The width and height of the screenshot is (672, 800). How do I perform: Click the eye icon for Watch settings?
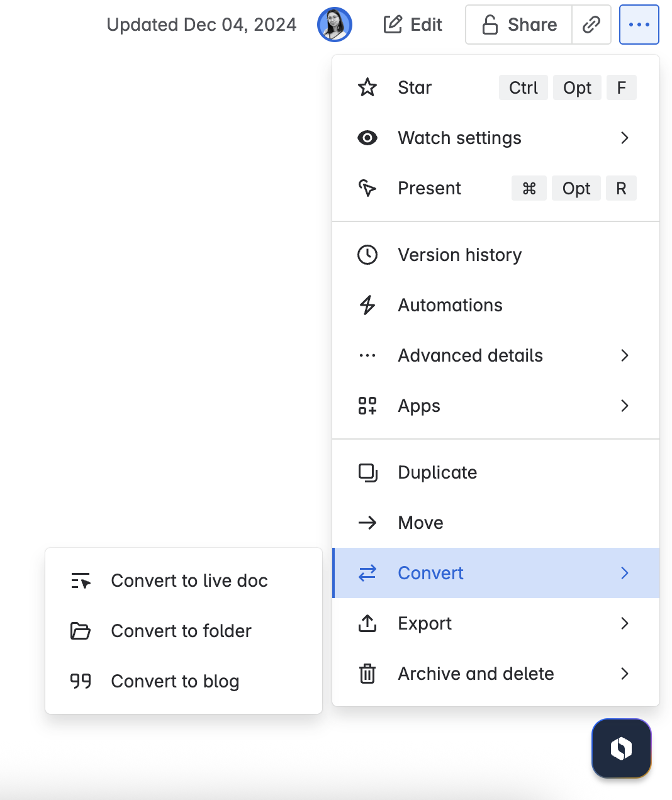tap(367, 138)
